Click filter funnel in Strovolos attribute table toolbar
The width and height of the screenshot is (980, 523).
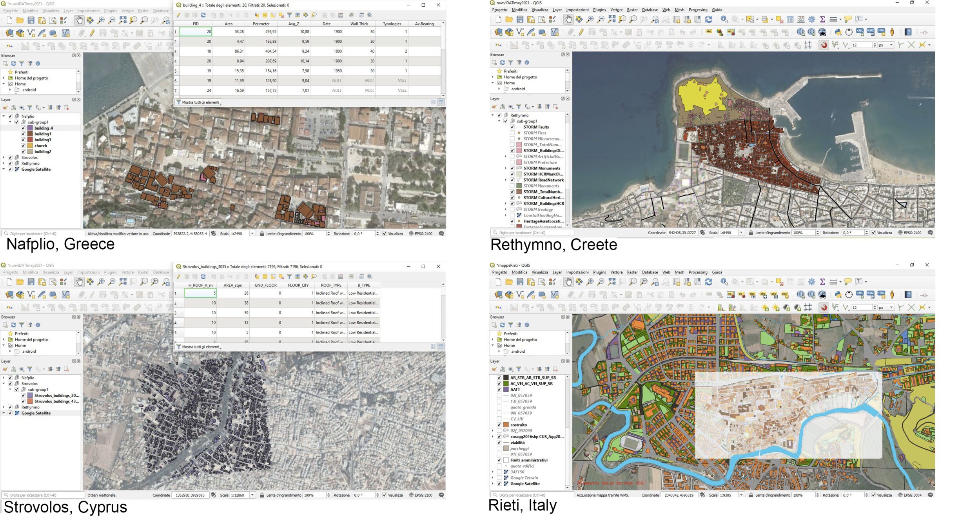[289, 277]
